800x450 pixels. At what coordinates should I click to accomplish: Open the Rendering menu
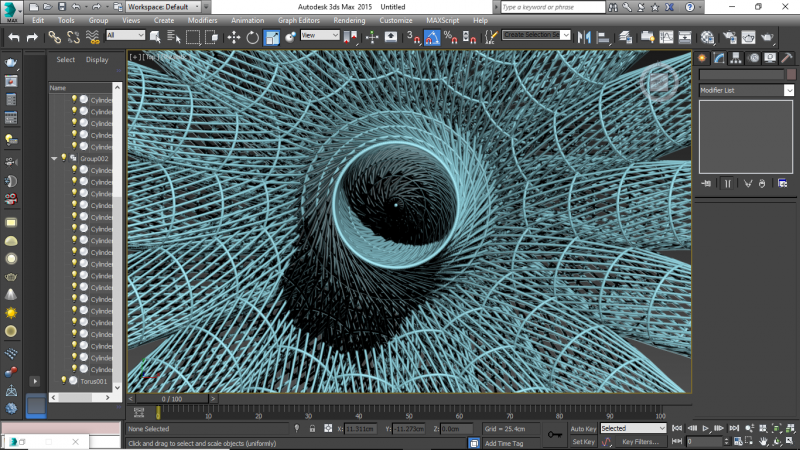[x=349, y=20]
